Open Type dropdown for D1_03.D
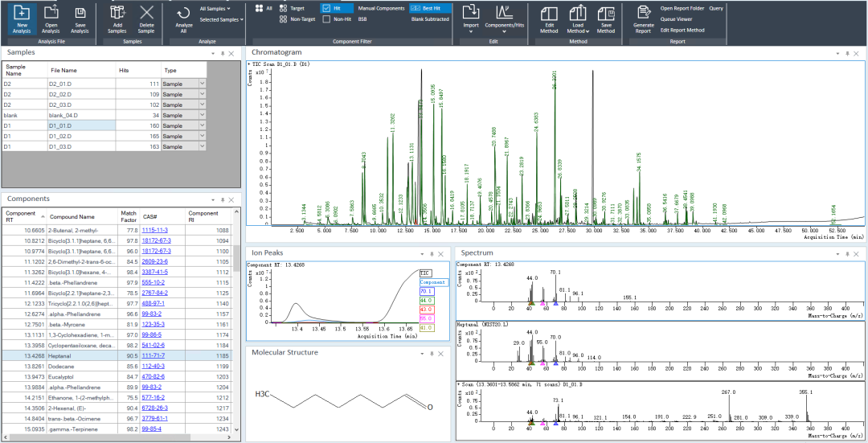Screen dimensions: 868x443 pos(202,147)
